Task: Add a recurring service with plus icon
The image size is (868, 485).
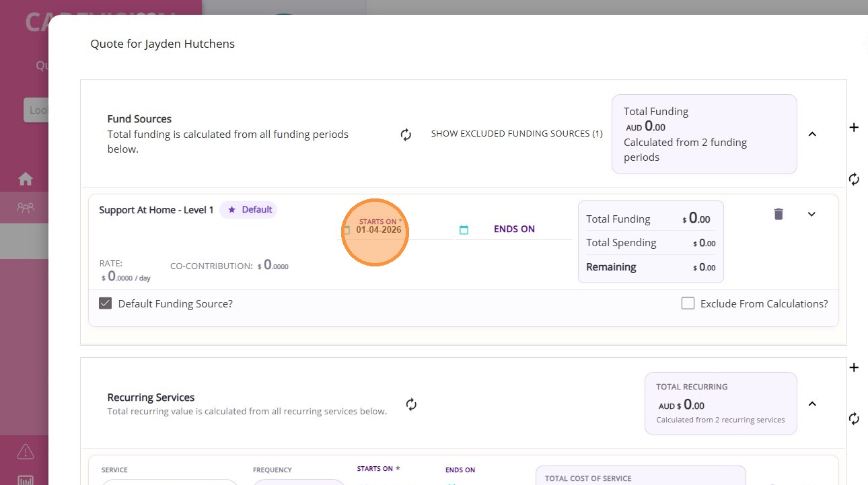Action: pyautogui.click(x=854, y=367)
